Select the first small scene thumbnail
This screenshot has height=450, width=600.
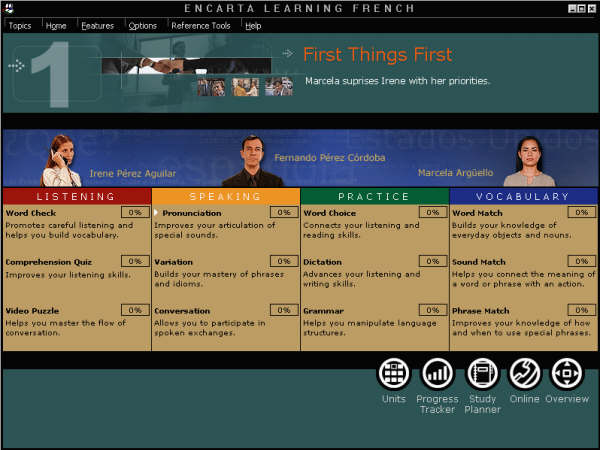(211, 87)
